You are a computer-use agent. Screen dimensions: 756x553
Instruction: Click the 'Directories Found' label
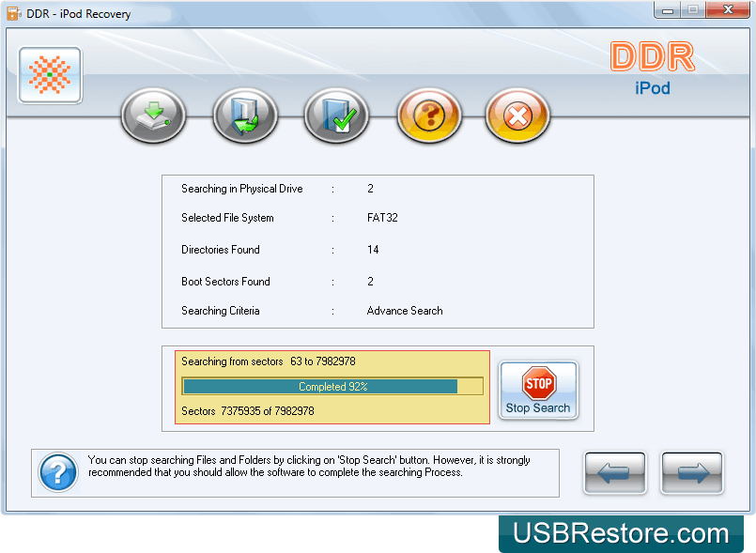(221, 249)
